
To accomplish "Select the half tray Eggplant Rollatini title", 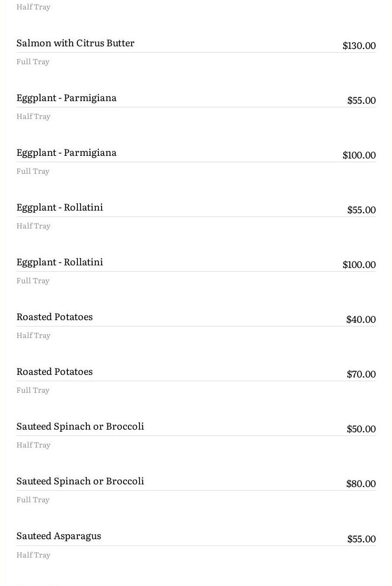I will 59,207.
